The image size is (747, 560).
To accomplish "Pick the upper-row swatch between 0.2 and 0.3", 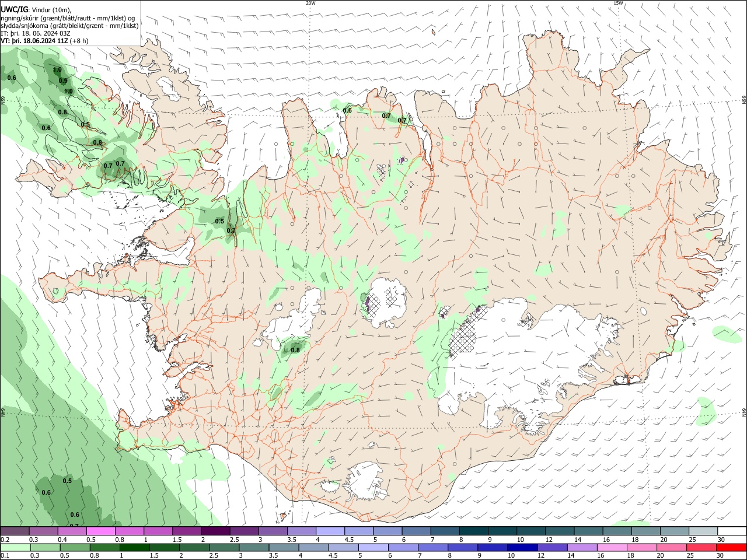I will click(x=15, y=531).
